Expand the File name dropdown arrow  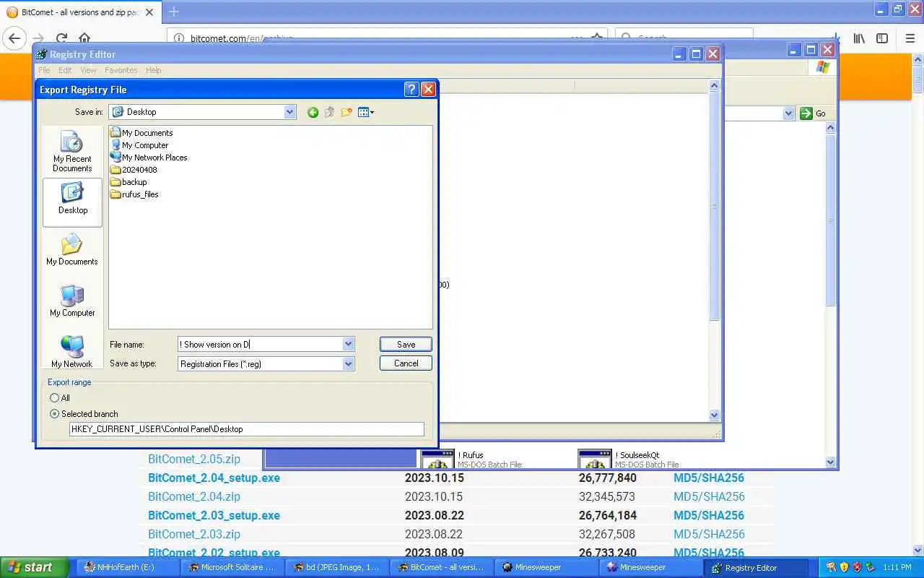click(x=349, y=345)
